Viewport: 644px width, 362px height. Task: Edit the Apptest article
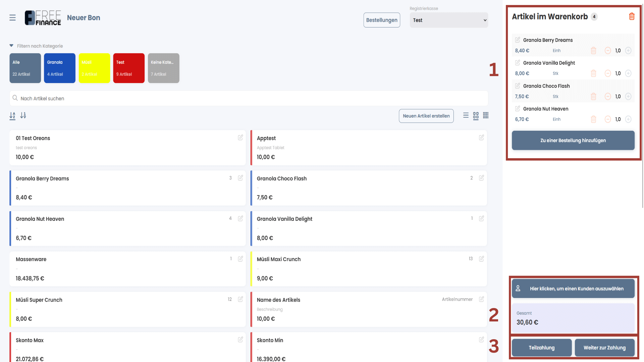pyautogui.click(x=481, y=137)
